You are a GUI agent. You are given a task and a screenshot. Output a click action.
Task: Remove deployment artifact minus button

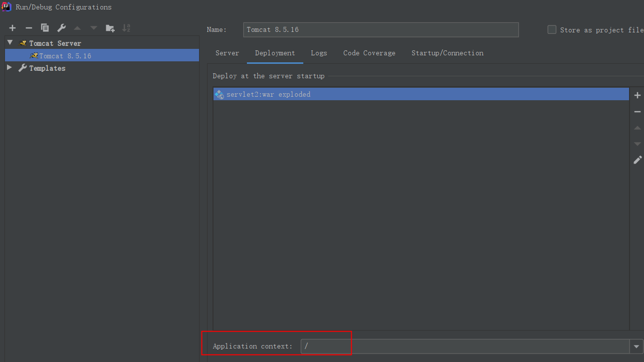pos(637,112)
